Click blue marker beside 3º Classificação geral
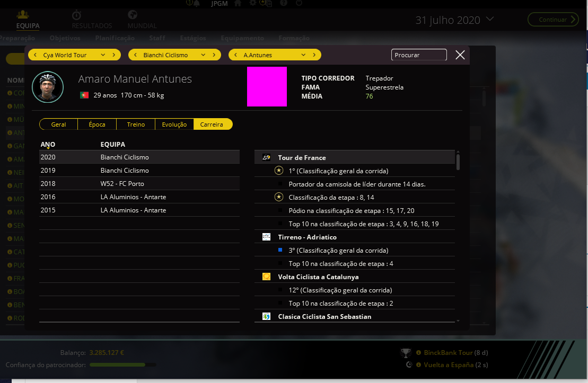Viewport: 588px width, 383px height. pyautogui.click(x=280, y=250)
